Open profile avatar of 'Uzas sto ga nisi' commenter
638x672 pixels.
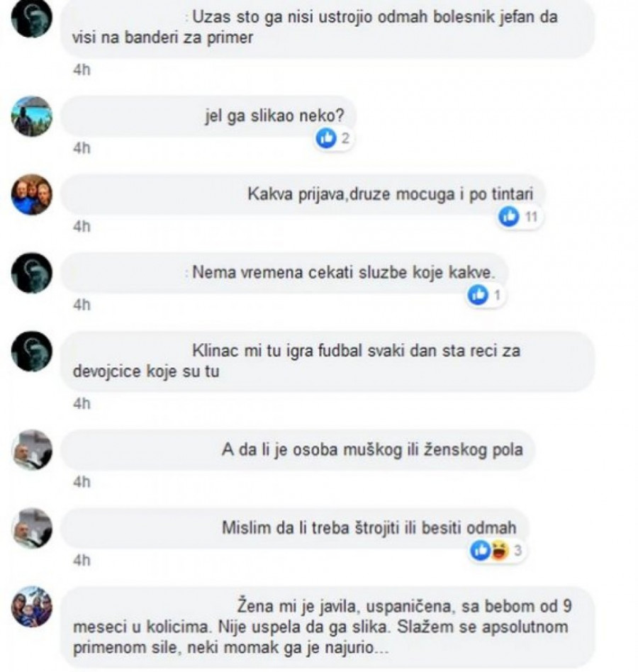tap(32, 17)
